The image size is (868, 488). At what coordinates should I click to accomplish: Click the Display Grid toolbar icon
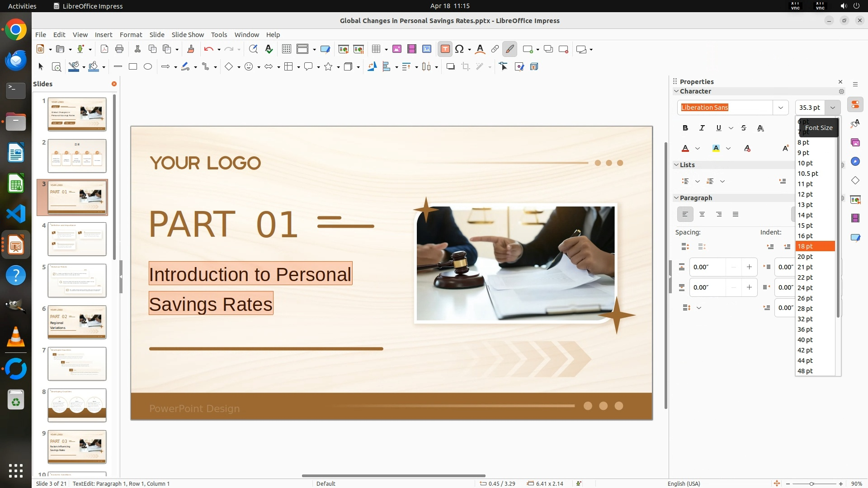pos(286,49)
